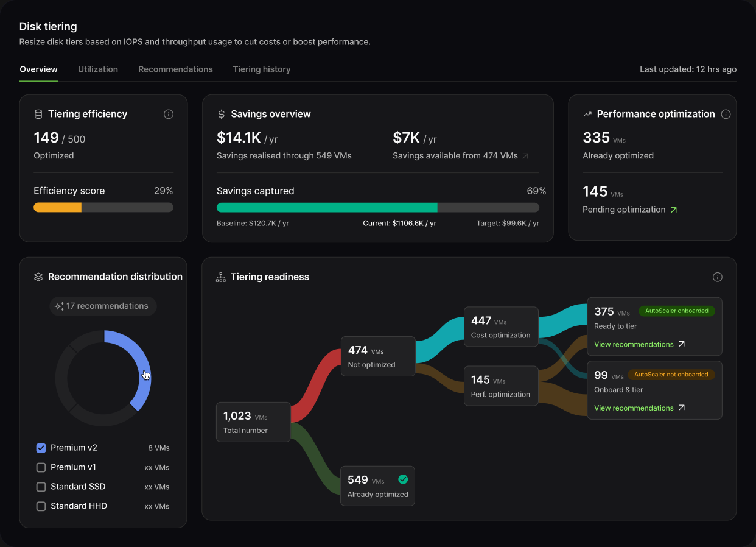
Task: Open Savings available from 474 VMs link
Action: coord(461,156)
